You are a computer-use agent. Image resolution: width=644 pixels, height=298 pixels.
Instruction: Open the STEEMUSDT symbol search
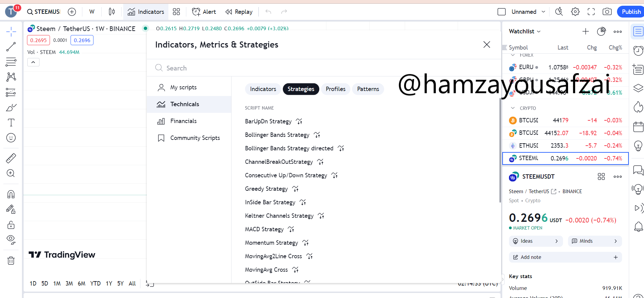[x=44, y=12]
